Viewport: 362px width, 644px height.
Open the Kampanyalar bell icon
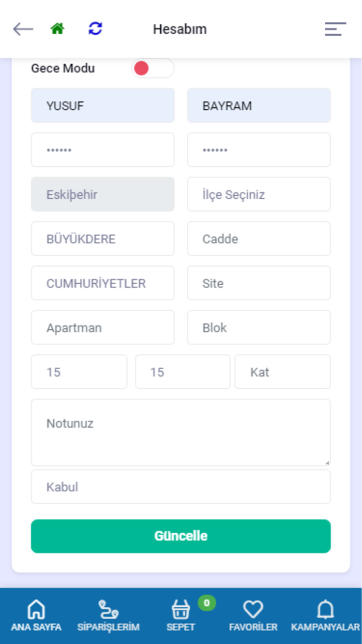tap(325, 611)
